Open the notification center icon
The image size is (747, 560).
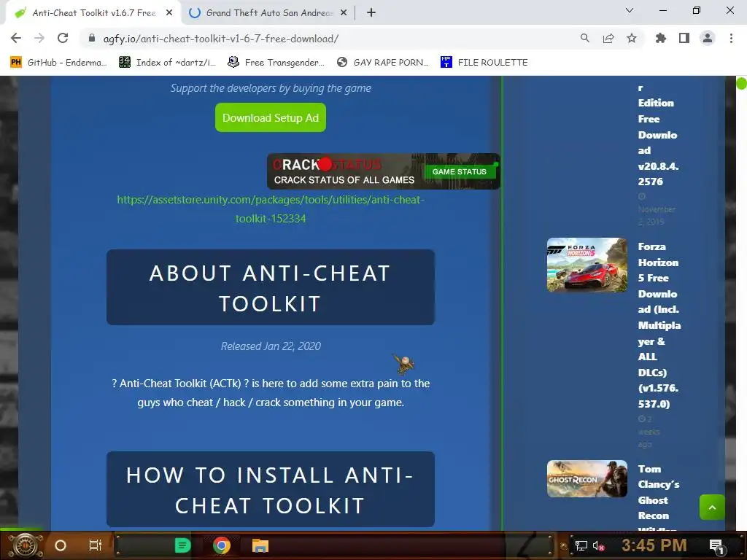click(x=716, y=545)
